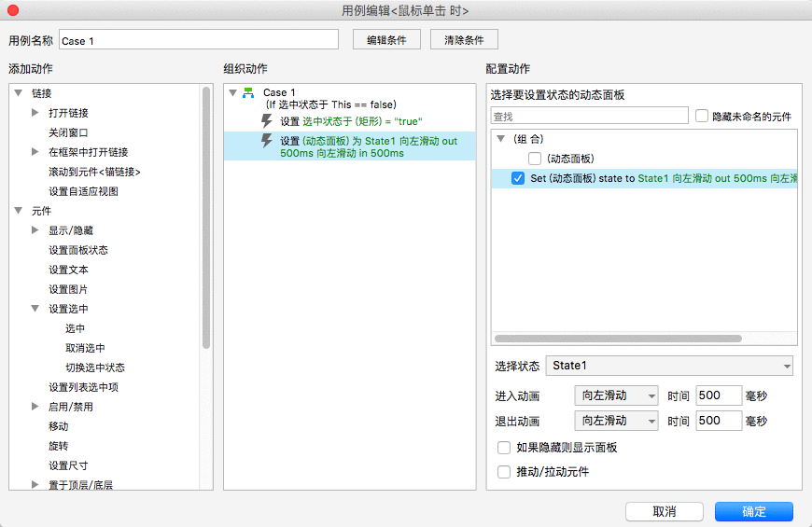
Task: Click lightning icon of 设置 选中状态于 action
Action: tap(267, 121)
